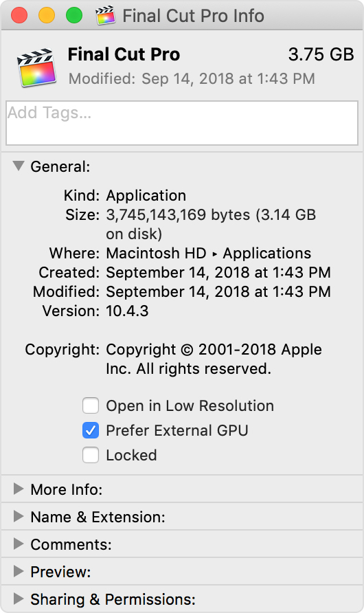Click the Add Tags field

182,123
